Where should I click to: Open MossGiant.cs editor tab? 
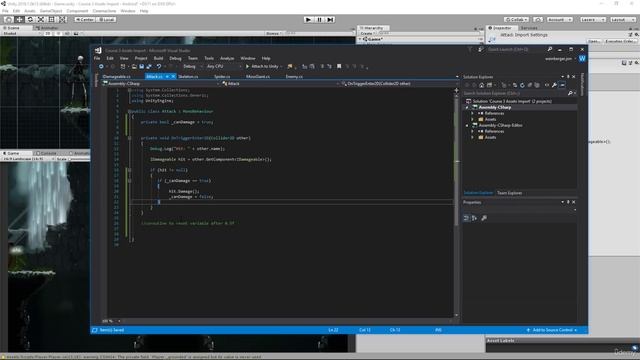coord(258,76)
